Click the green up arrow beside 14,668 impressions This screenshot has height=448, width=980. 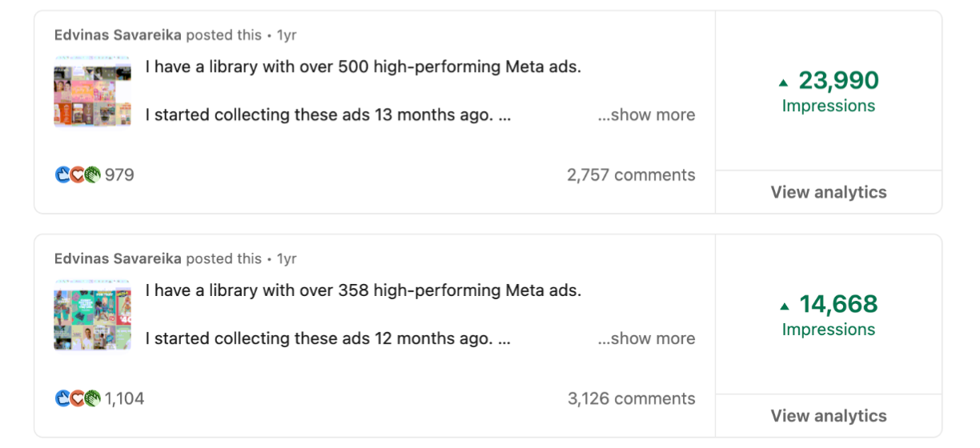pyautogui.click(x=784, y=306)
